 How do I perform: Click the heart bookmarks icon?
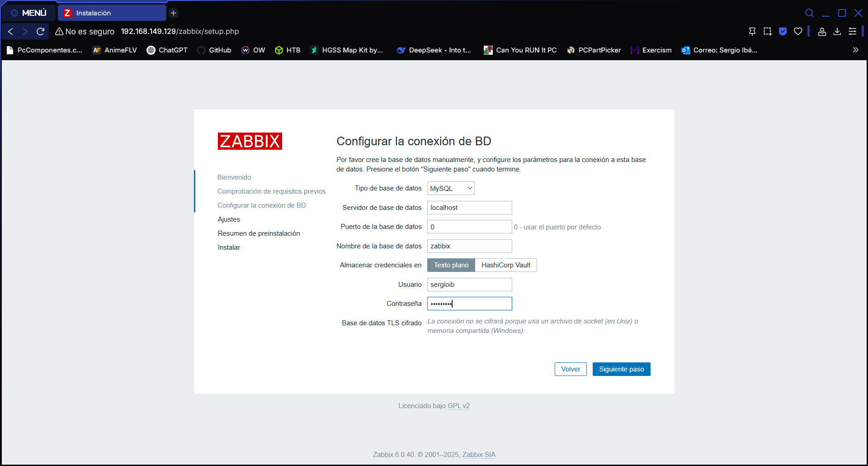click(798, 31)
